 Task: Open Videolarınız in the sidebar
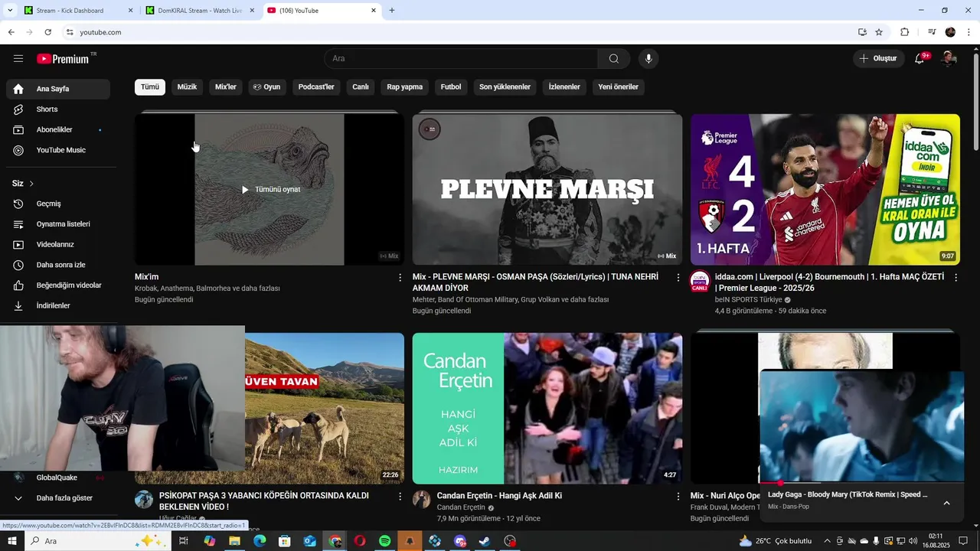click(x=58, y=245)
